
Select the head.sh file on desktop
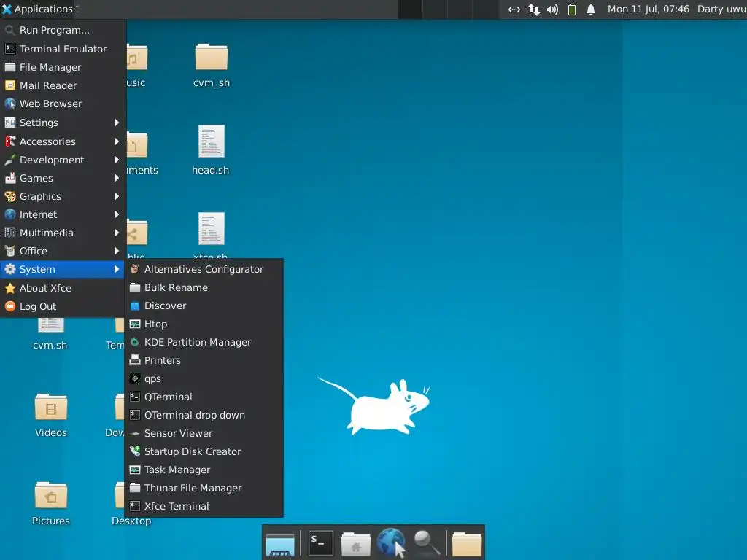tap(211, 141)
